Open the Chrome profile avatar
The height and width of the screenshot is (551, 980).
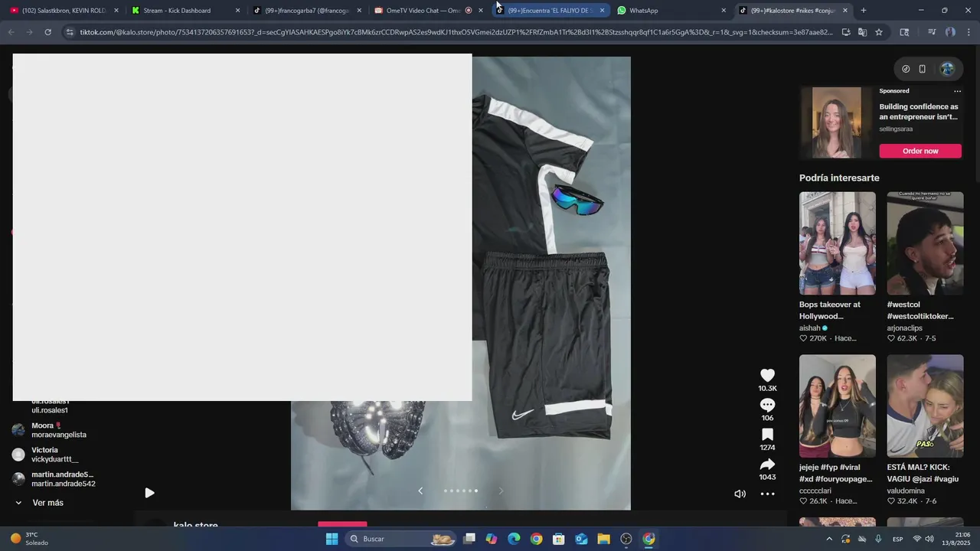click(x=950, y=32)
